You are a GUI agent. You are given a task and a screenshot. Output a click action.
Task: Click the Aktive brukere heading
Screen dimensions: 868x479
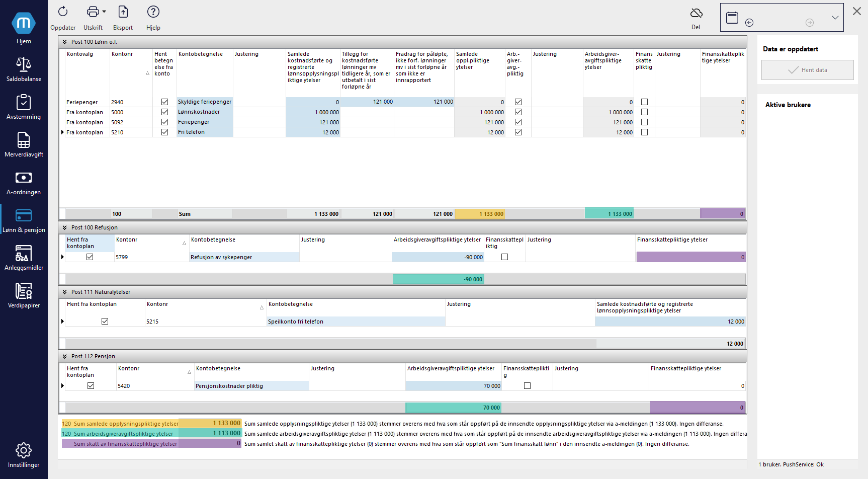(x=788, y=105)
